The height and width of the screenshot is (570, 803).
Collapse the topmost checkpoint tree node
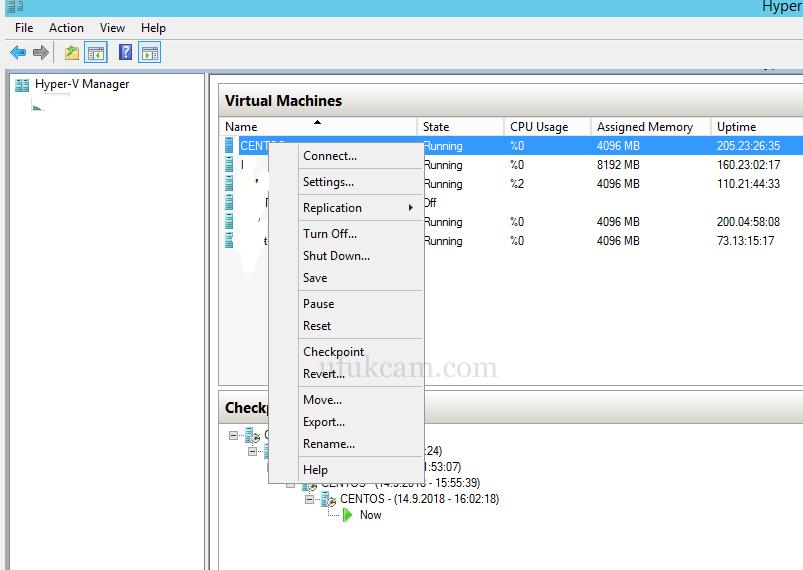tap(233, 435)
